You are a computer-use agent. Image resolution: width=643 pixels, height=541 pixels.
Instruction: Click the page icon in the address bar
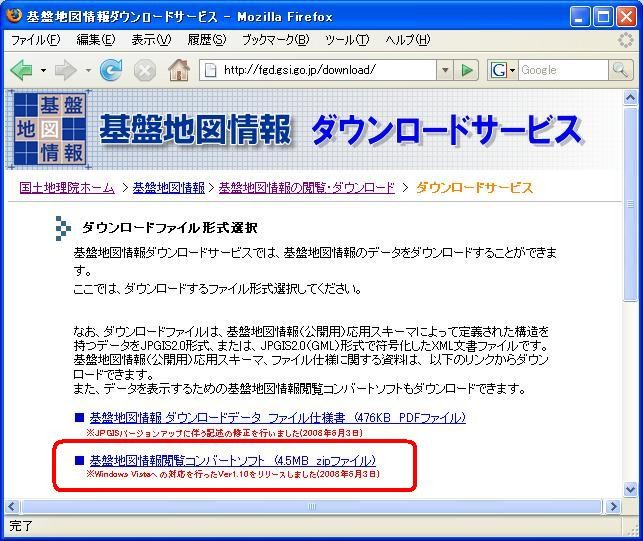coord(210,70)
